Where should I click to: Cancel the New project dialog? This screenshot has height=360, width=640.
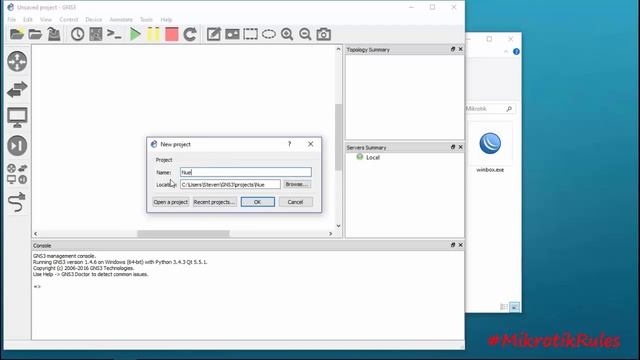tap(296, 202)
